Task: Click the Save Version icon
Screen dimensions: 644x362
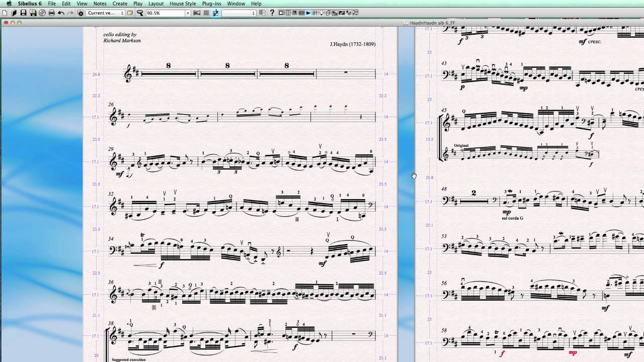Action: point(33,13)
